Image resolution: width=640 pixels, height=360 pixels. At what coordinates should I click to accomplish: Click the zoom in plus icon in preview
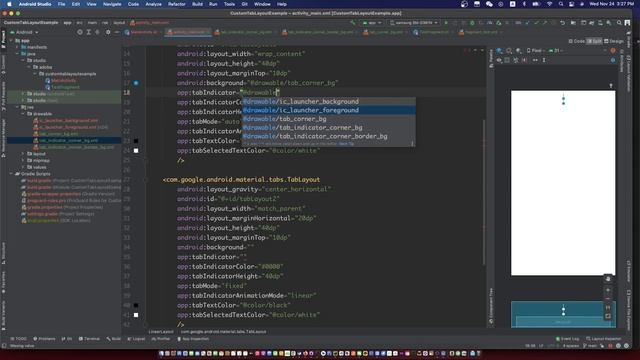[x=608, y=290]
